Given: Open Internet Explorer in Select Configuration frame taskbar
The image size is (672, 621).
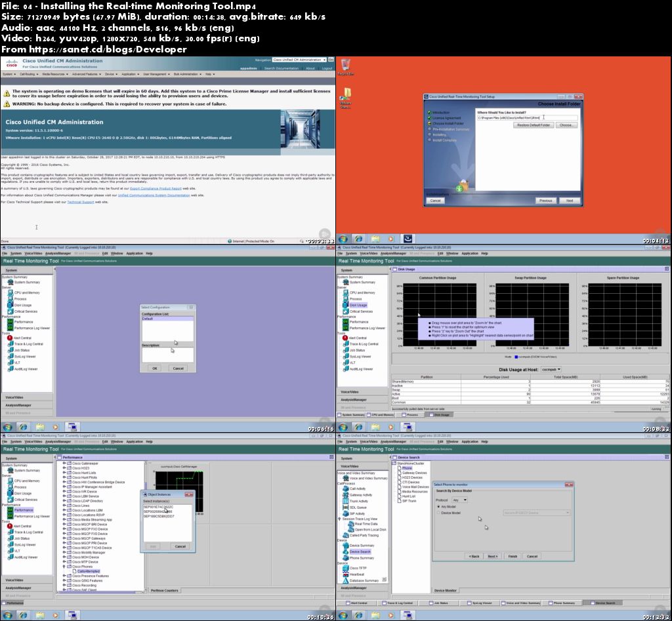Looking at the screenshot, I should click(x=23, y=427).
